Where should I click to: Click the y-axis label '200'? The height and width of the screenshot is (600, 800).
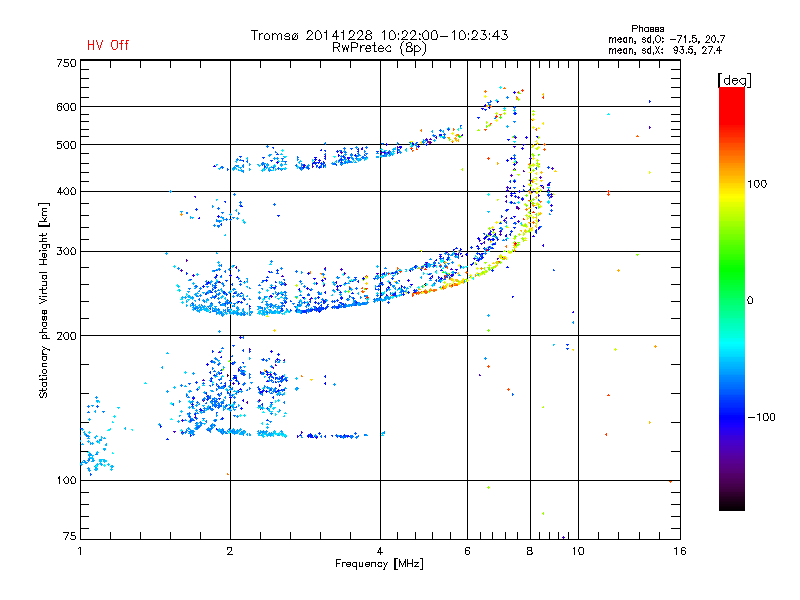pyautogui.click(x=66, y=336)
